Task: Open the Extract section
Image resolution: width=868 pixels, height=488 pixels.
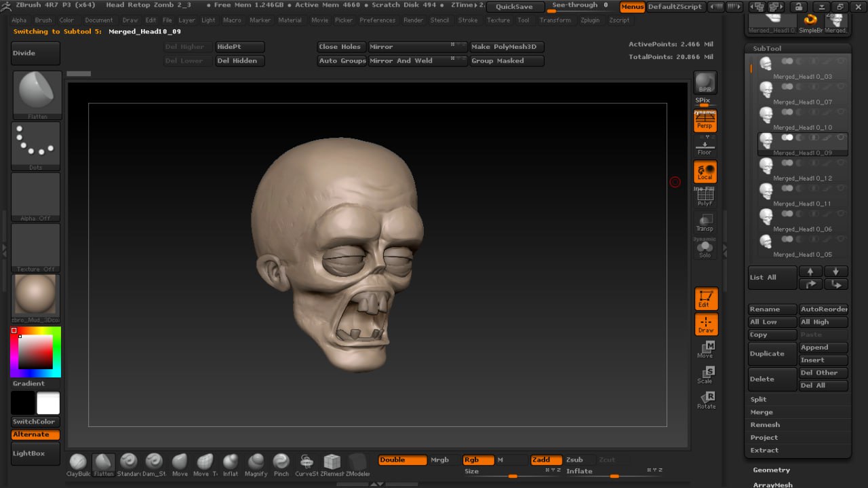Action: pos(764,451)
